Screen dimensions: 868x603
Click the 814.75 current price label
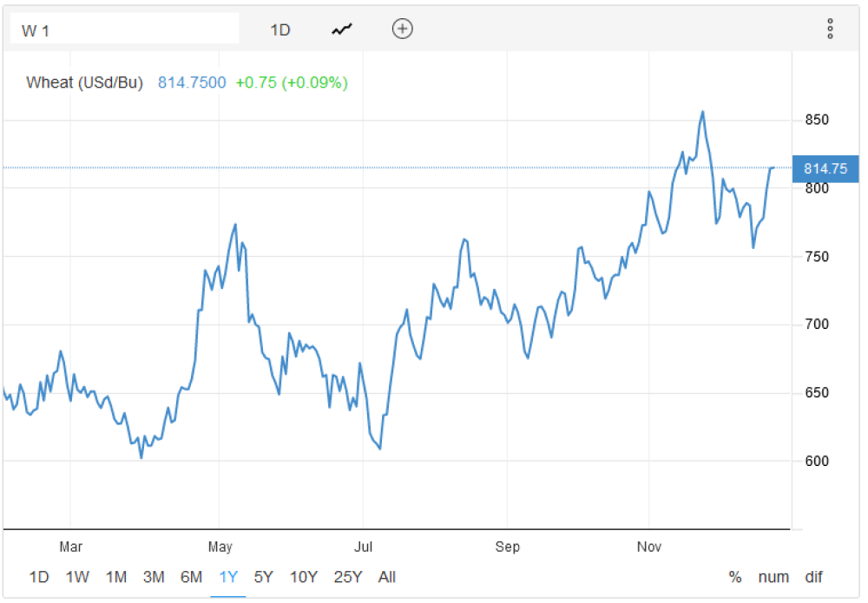825,169
